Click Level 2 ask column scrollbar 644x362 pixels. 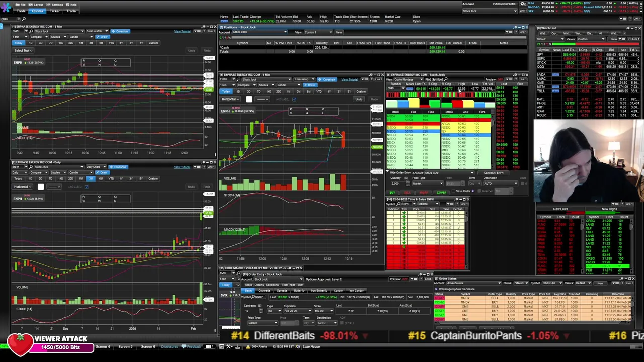492,141
